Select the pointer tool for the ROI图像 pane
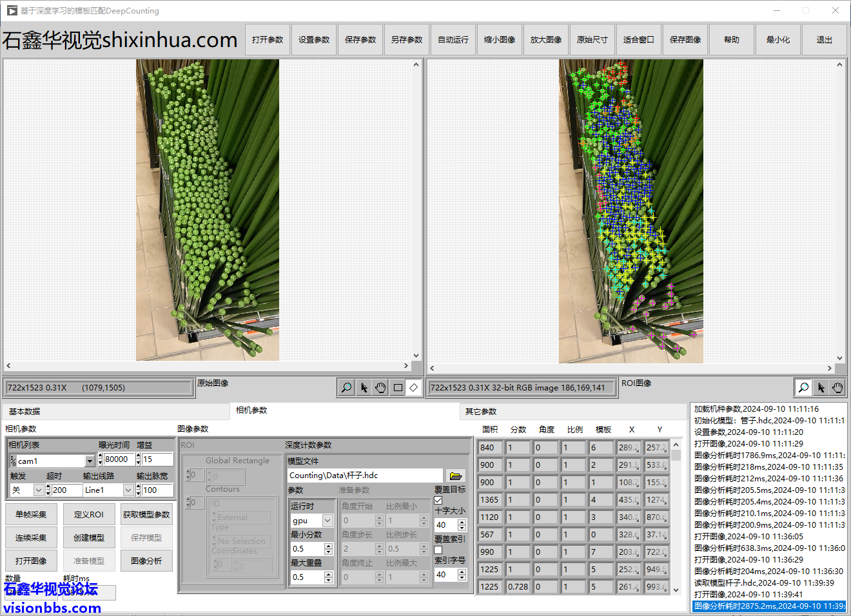Screen dimensions: 851x616 tap(821, 387)
